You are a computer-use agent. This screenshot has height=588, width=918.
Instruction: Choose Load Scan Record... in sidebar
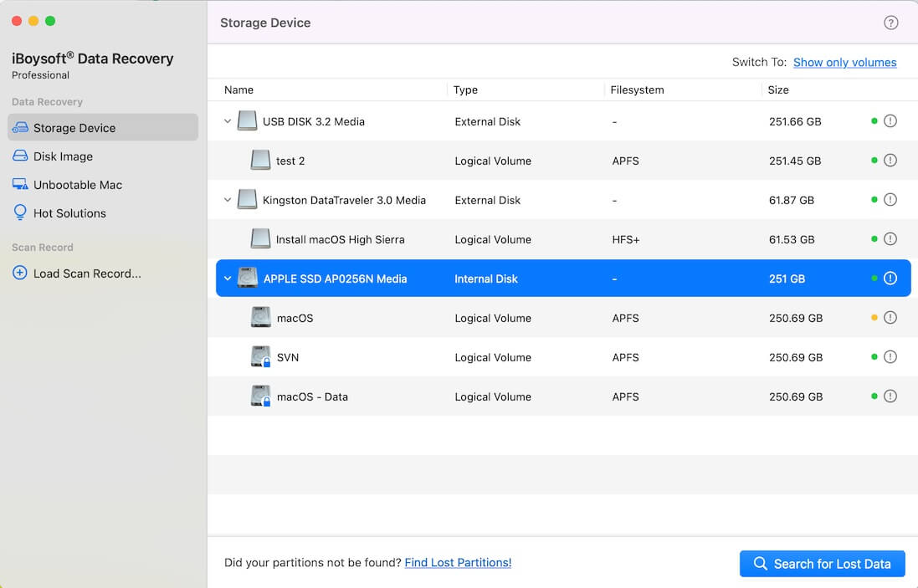click(x=87, y=274)
